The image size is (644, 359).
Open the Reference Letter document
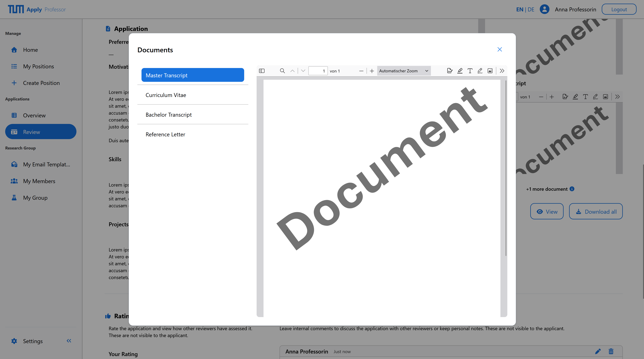(165, 134)
